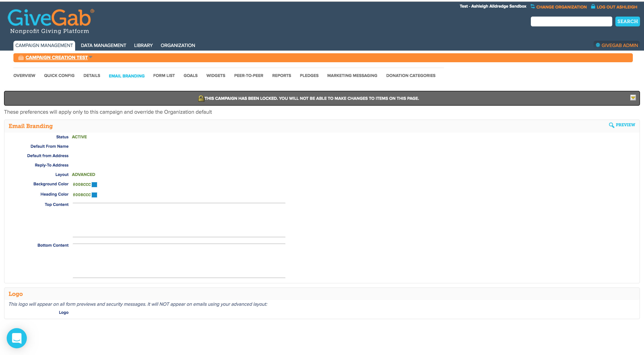The image size is (644, 355).
Task: Click into the search input field
Action: point(571,21)
